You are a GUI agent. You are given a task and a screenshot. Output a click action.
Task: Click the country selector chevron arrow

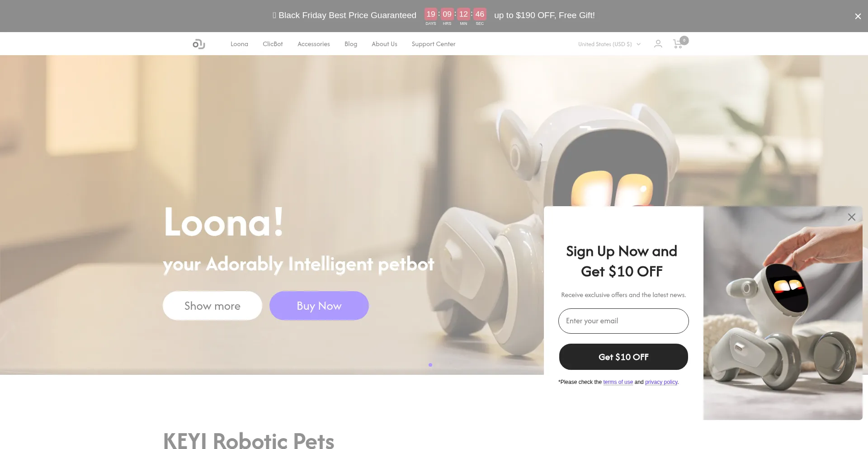[x=638, y=44]
